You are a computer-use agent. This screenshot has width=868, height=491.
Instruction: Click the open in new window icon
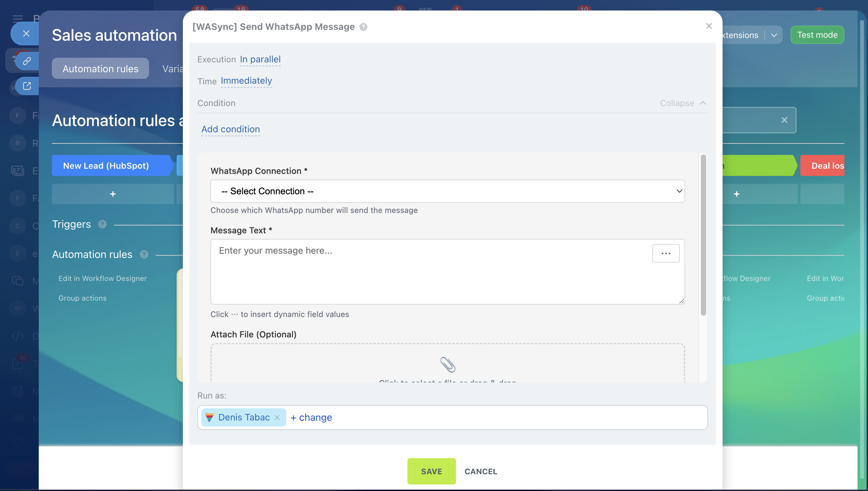point(27,86)
